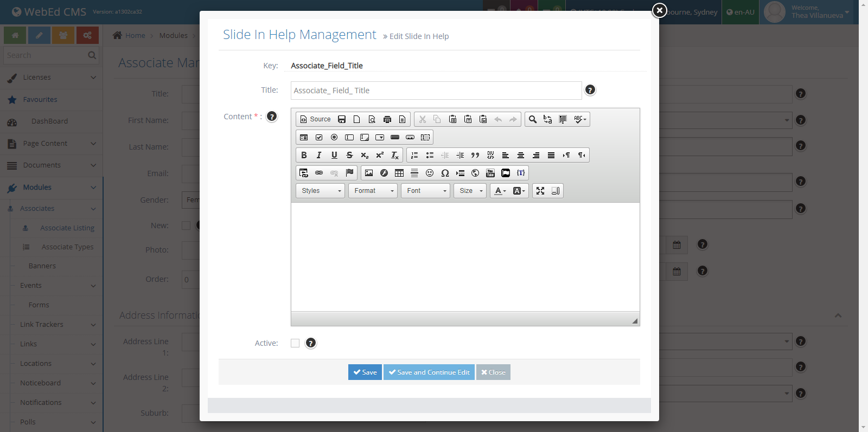Click Paste from Word icon
Image resolution: width=868 pixels, height=432 pixels.
[x=483, y=119]
